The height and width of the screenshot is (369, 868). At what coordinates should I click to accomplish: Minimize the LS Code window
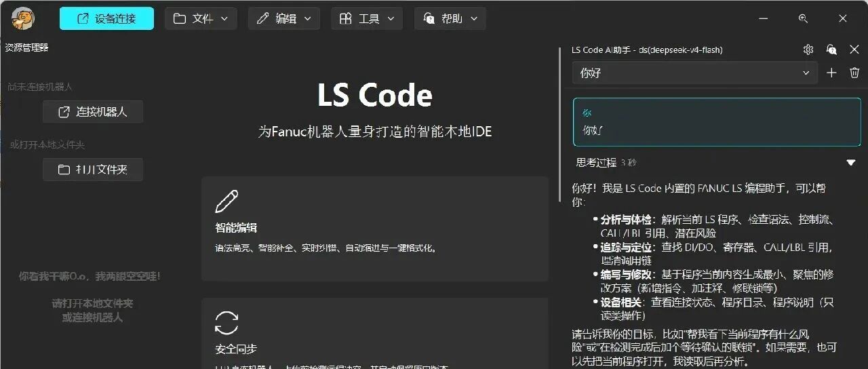click(x=764, y=18)
